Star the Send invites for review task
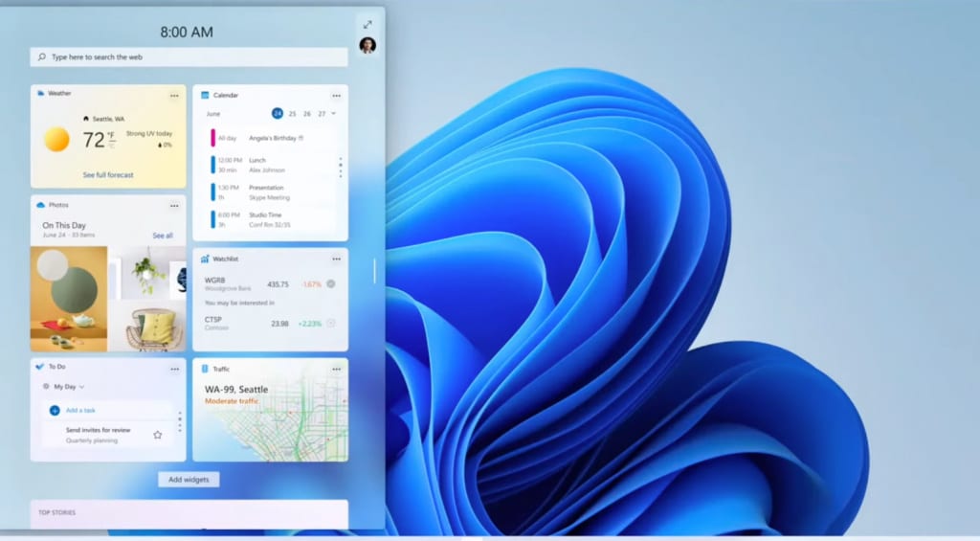This screenshot has width=980, height=541. (158, 435)
